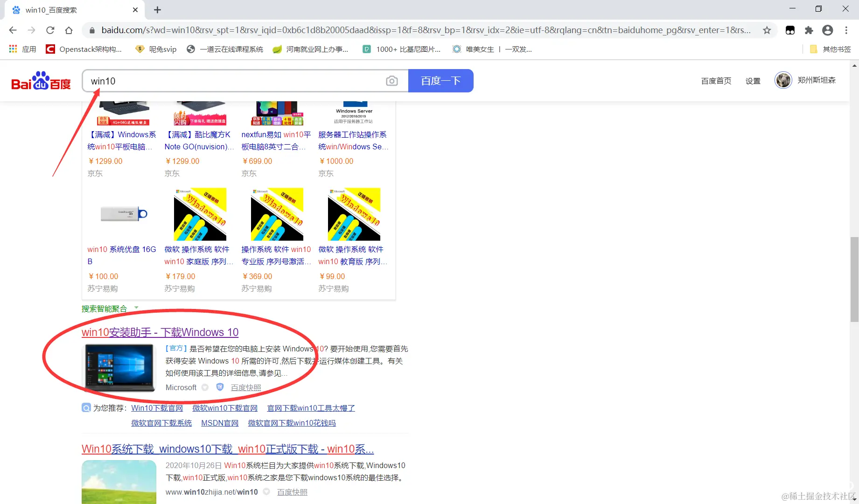Click inside the search input box
Image resolution: width=859 pixels, height=504 pixels.
click(x=233, y=81)
